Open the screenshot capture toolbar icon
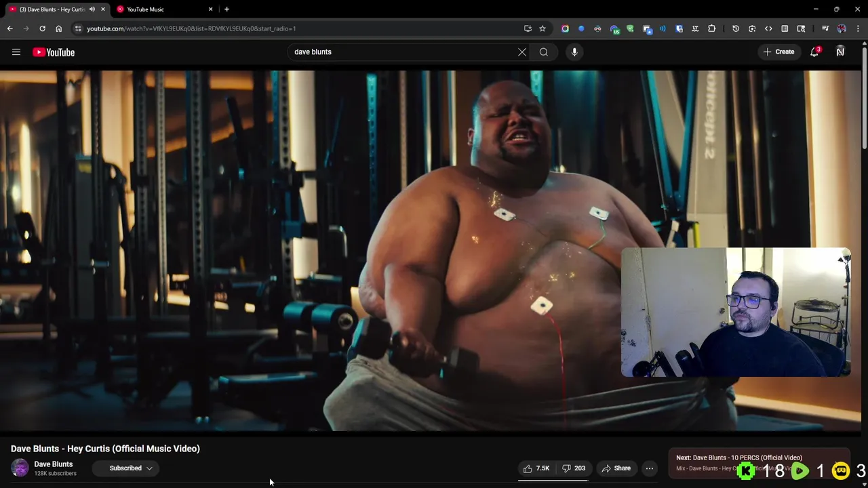 [x=752, y=28]
